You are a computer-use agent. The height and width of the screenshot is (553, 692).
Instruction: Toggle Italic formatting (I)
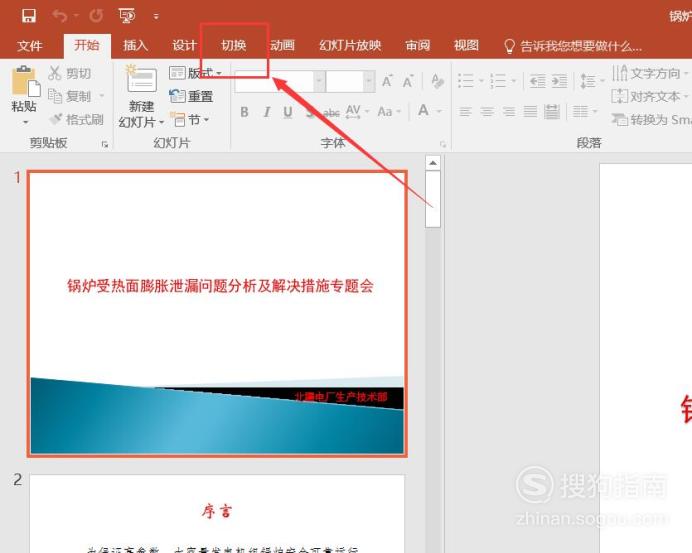(x=267, y=112)
